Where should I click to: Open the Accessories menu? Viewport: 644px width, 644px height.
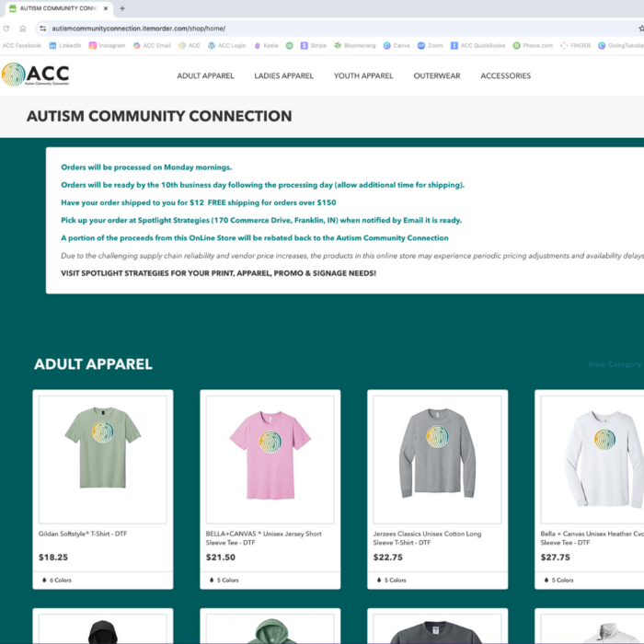506,76
